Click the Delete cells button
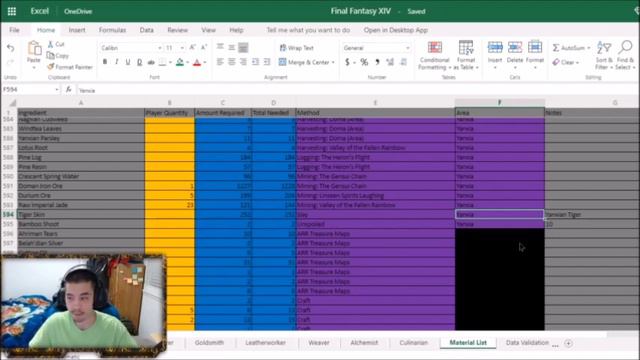 pos(515,55)
